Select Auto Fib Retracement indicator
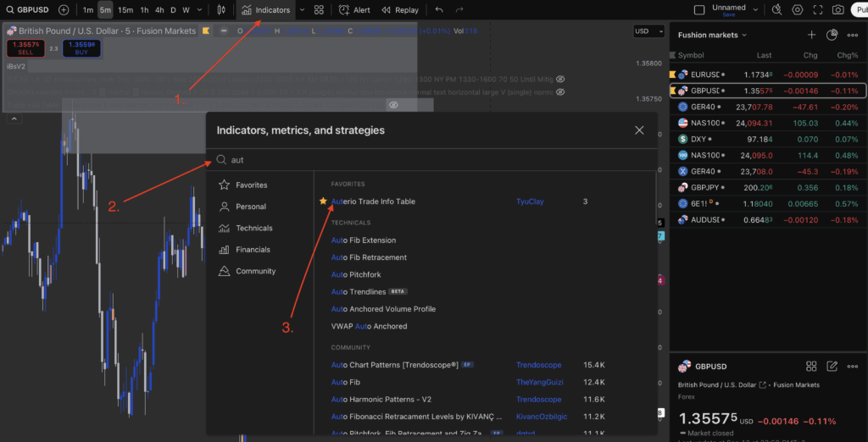The image size is (868, 442). point(369,257)
